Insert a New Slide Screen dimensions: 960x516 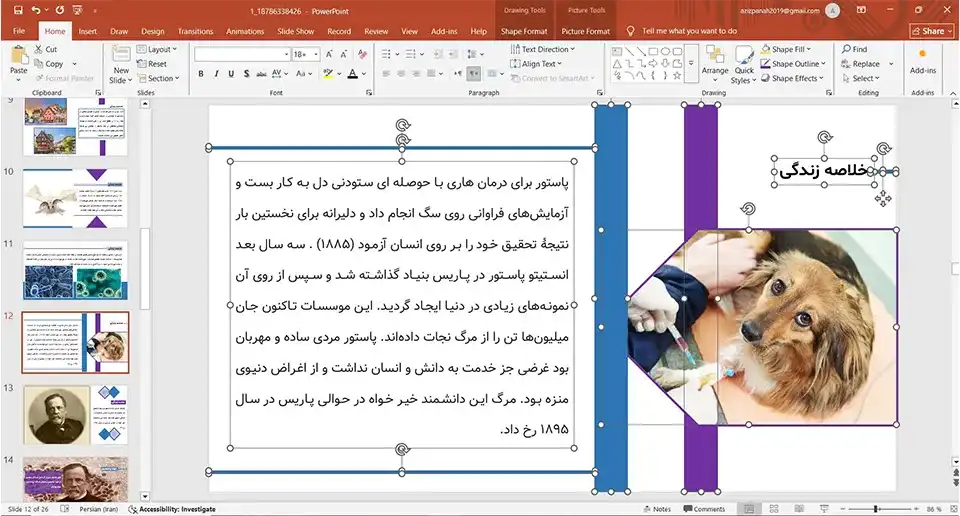point(121,65)
